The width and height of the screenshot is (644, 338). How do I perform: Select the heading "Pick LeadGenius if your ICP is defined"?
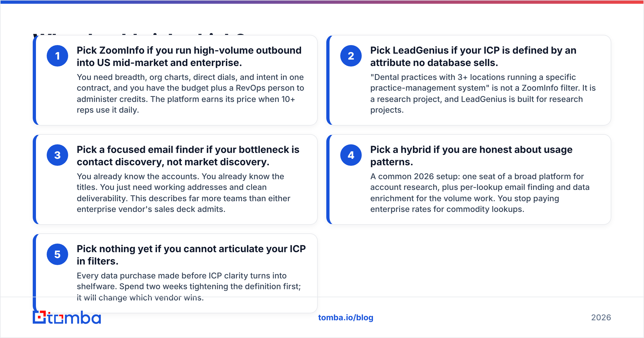(x=473, y=56)
